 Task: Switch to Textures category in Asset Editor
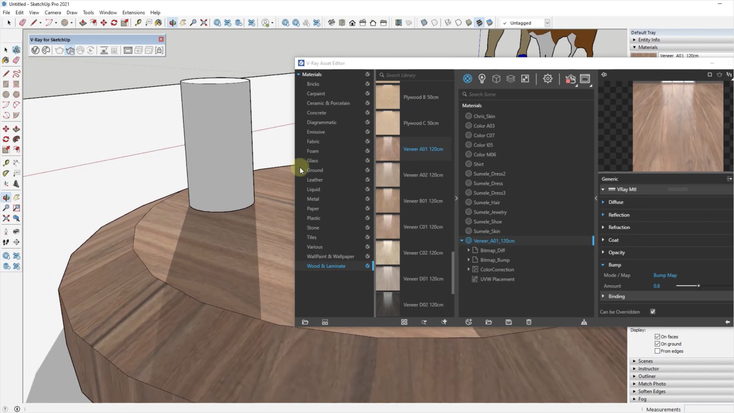(x=525, y=79)
